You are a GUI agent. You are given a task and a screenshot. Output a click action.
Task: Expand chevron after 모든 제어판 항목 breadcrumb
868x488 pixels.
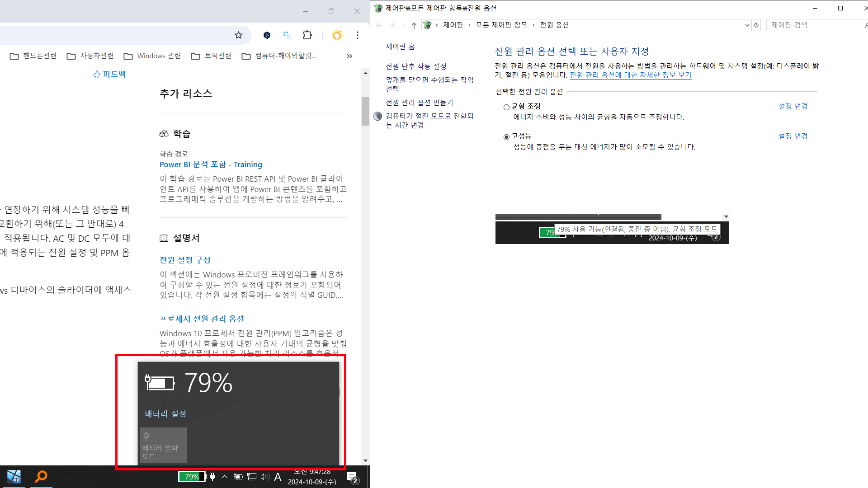coord(533,25)
